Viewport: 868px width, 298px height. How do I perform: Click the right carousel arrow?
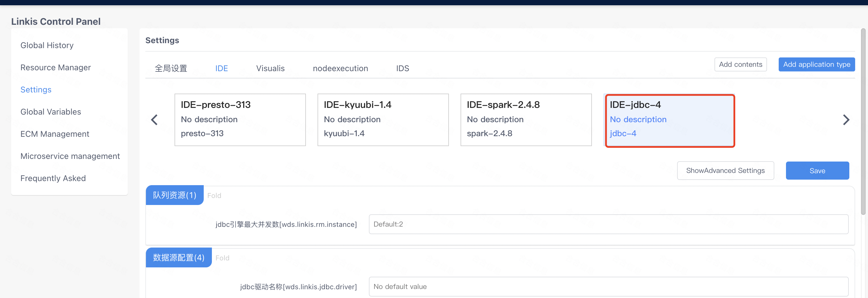[x=846, y=120]
